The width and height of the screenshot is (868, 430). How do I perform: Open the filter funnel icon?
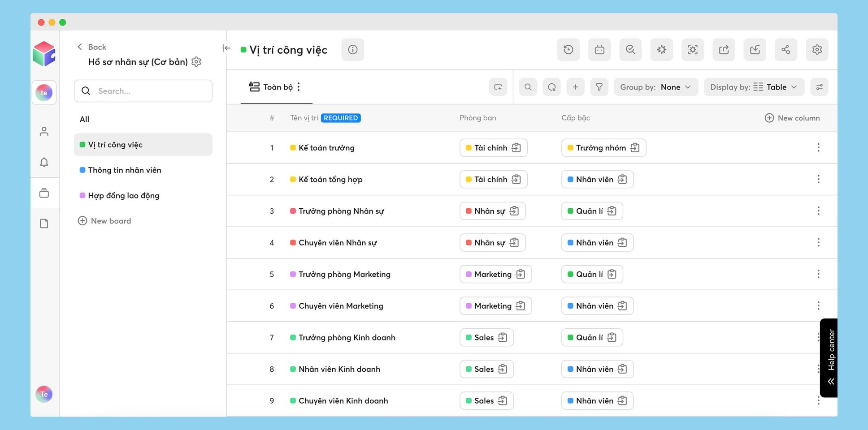[599, 87]
